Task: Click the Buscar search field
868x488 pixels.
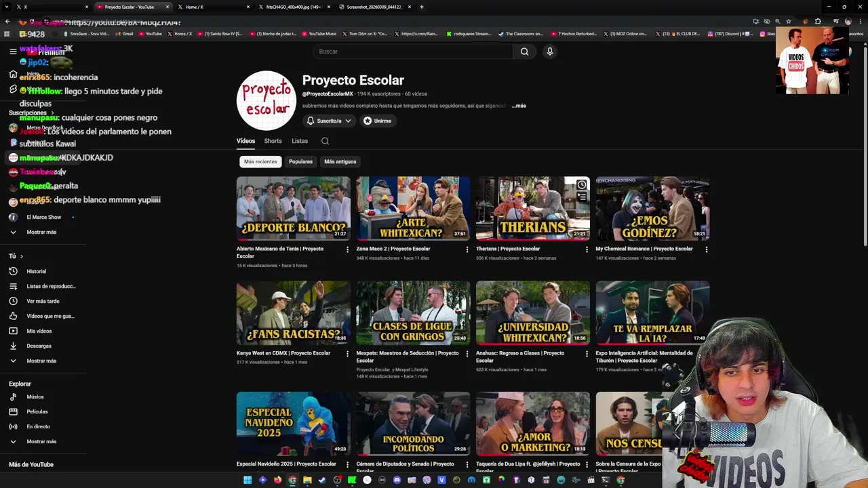Action: click(x=414, y=52)
